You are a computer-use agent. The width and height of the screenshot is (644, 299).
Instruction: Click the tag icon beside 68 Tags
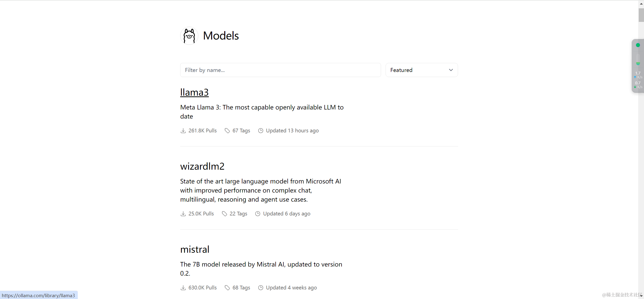[x=227, y=288]
